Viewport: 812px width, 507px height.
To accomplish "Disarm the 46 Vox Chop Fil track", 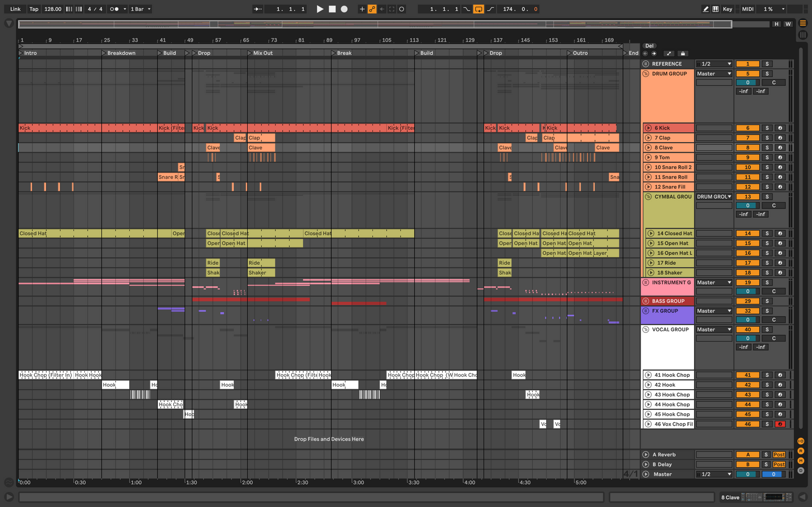I will (780, 424).
